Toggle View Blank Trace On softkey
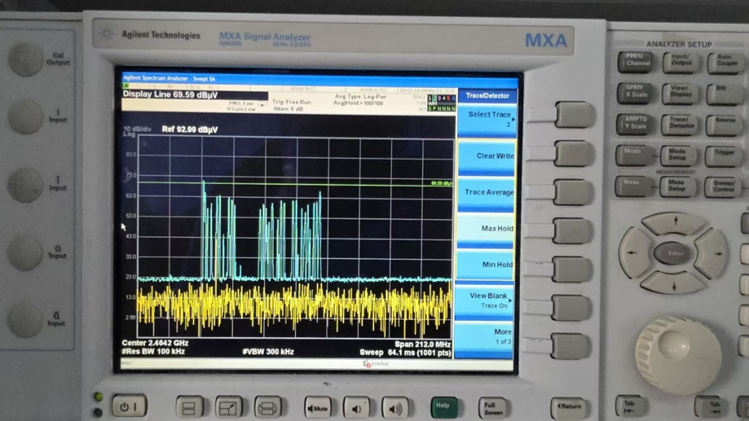 pyautogui.click(x=487, y=300)
